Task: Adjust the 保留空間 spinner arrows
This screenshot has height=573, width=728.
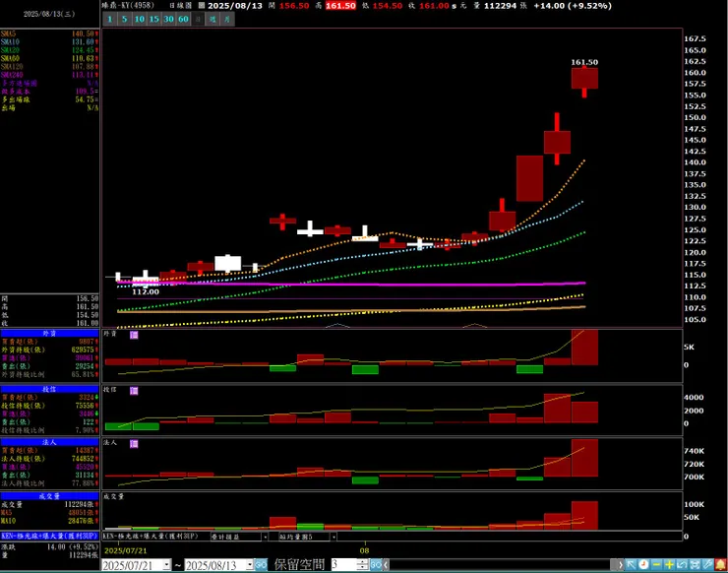Action: click(363, 565)
